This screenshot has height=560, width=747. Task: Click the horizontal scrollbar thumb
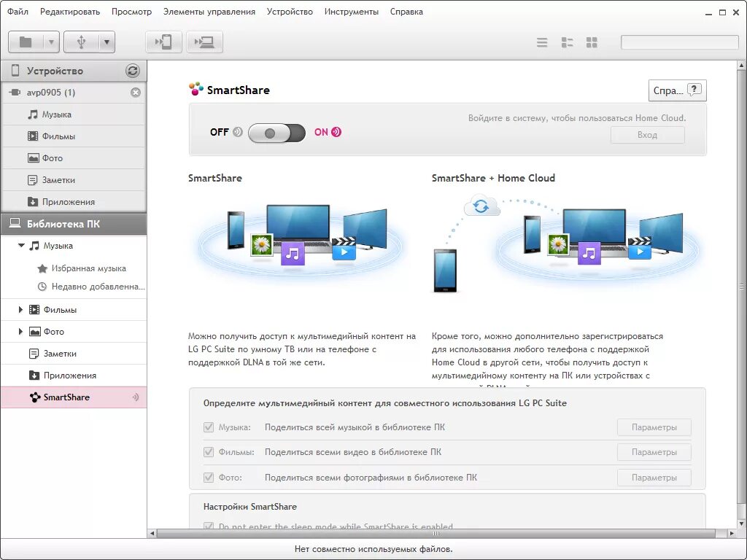436,533
